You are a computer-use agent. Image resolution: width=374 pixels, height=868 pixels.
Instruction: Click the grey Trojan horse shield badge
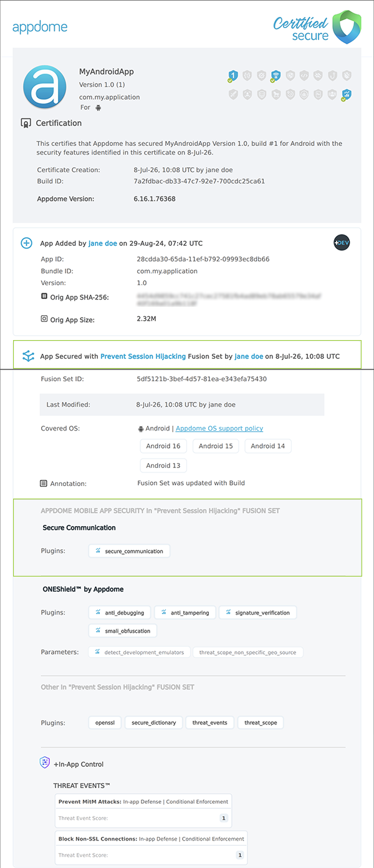(x=276, y=94)
